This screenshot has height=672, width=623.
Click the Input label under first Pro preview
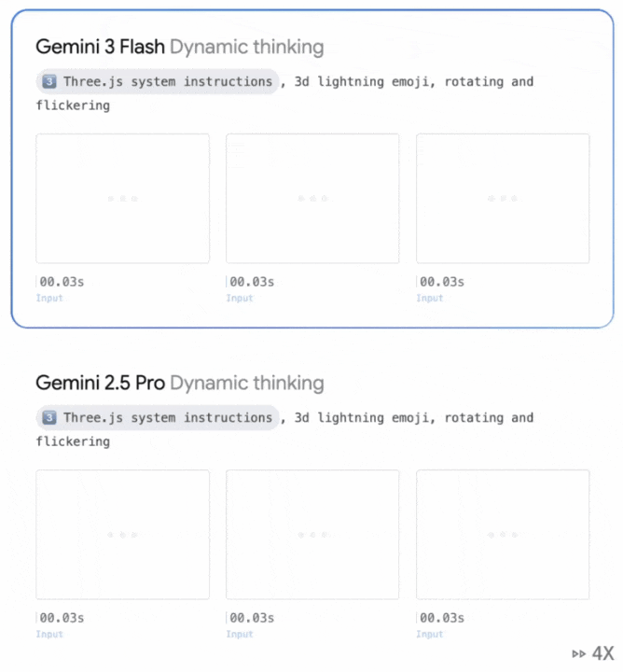(x=49, y=635)
